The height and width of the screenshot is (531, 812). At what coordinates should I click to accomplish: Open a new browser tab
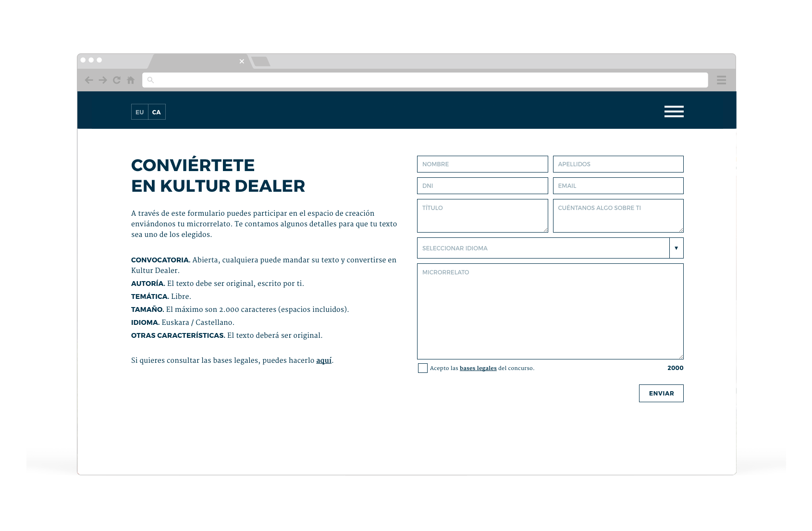(x=261, y=62)
